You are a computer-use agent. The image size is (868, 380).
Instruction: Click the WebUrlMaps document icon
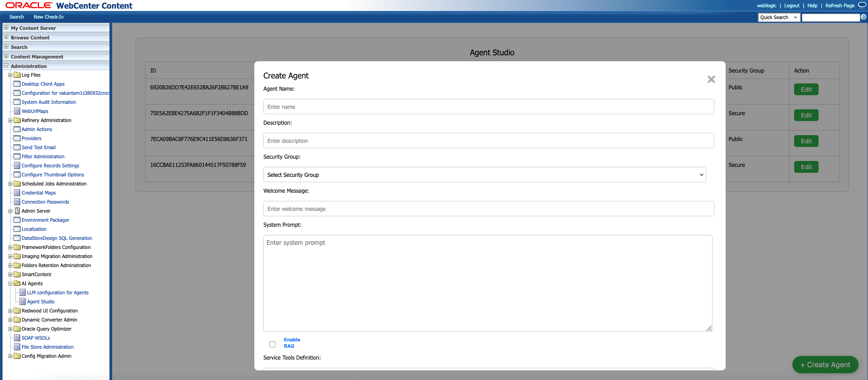point(17,111)
